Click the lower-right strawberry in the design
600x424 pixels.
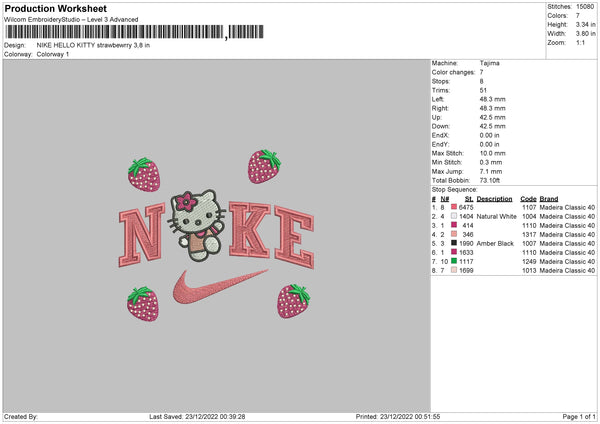293,301
